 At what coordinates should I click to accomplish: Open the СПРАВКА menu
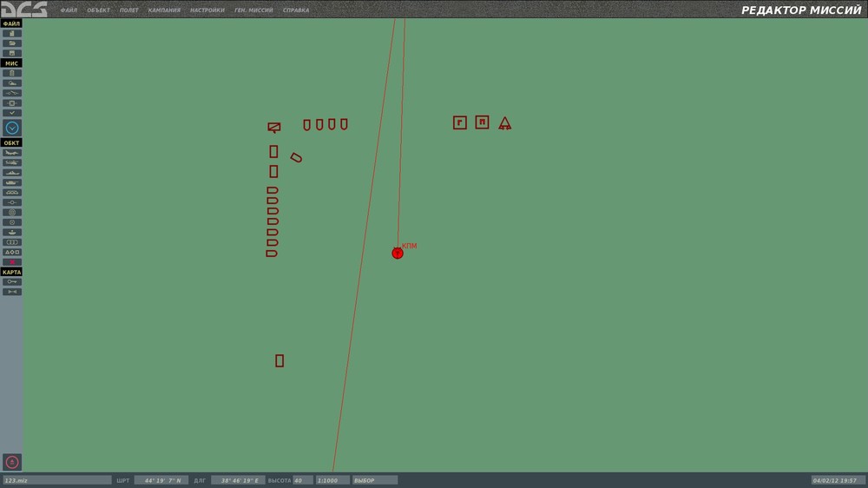tap(296, 10)
